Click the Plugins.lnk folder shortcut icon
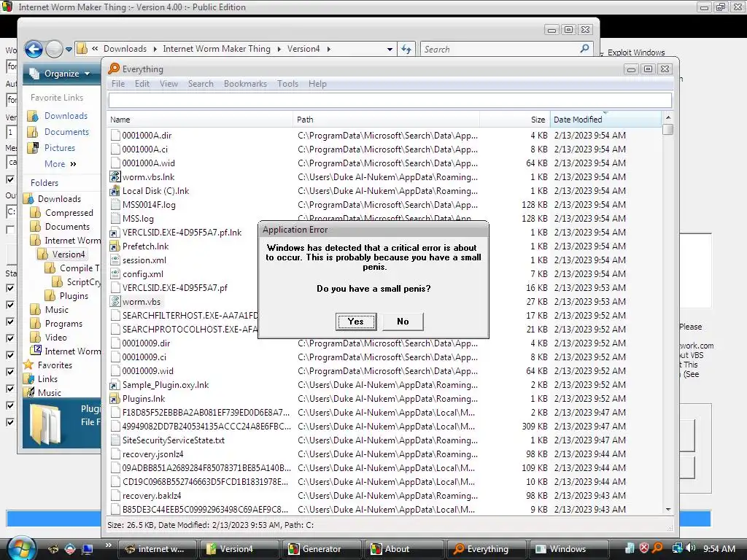The height and width of the screenshot is (560, 747). click(x=115, y=399)
